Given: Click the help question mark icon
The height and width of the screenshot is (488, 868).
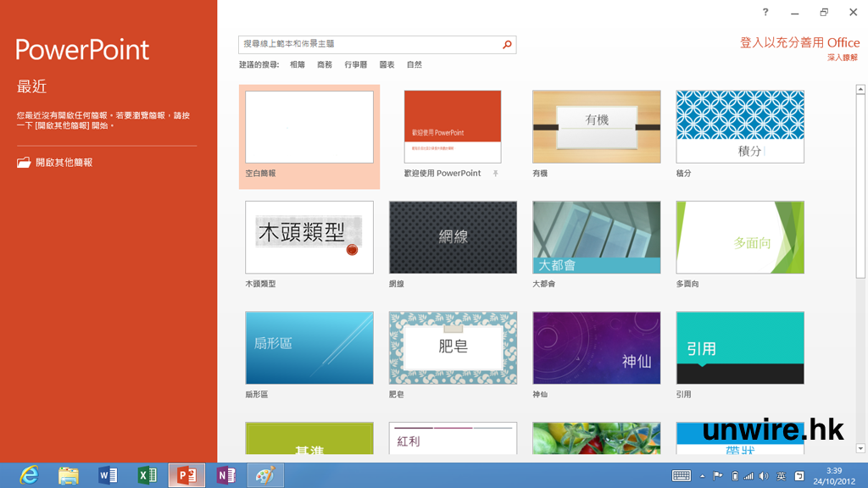Looking at the screenshot, I should [765, 13].
